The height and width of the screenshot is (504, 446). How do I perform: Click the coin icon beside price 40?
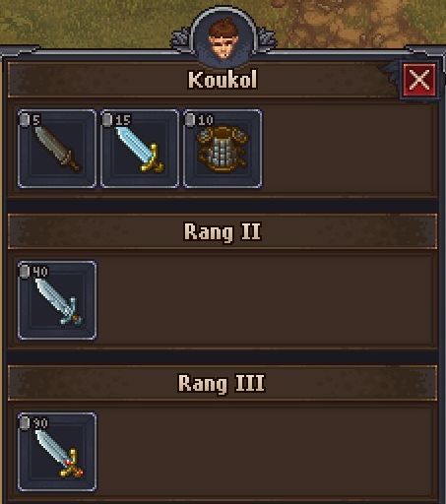pos(25,272)
